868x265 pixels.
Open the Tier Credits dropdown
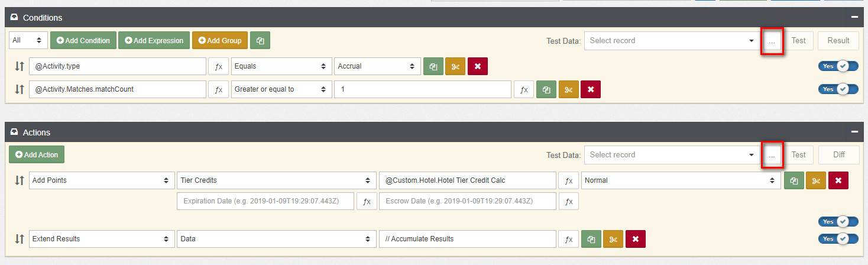[x=276, y=180]
